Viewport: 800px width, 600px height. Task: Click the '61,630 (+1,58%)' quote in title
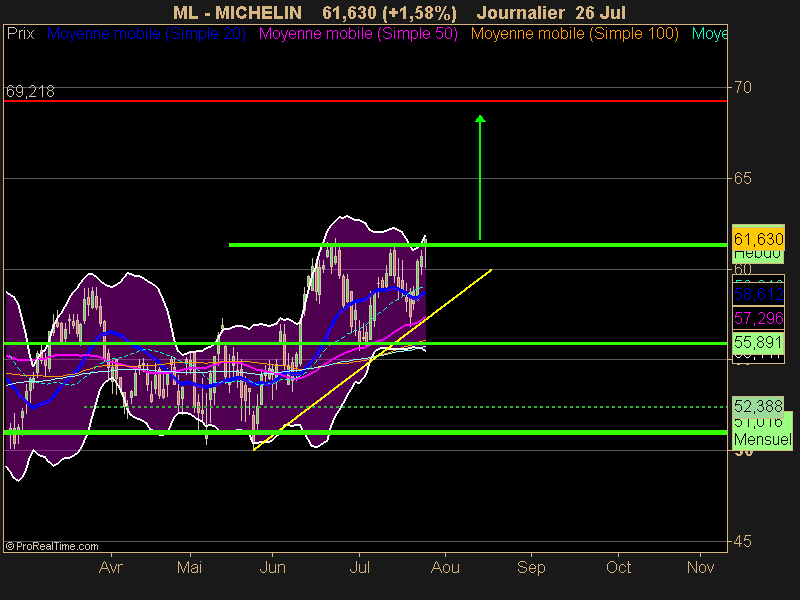(x=389, y=12)
